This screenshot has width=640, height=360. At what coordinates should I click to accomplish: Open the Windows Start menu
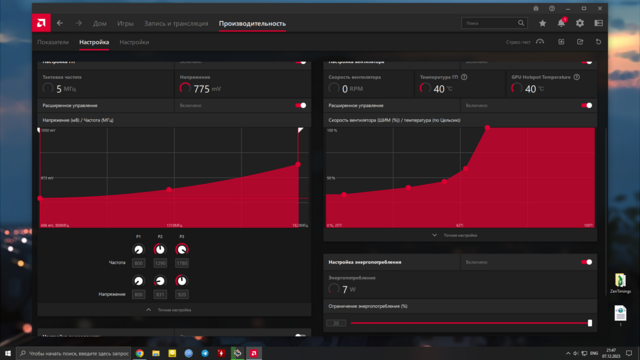(x=8, y=353)
